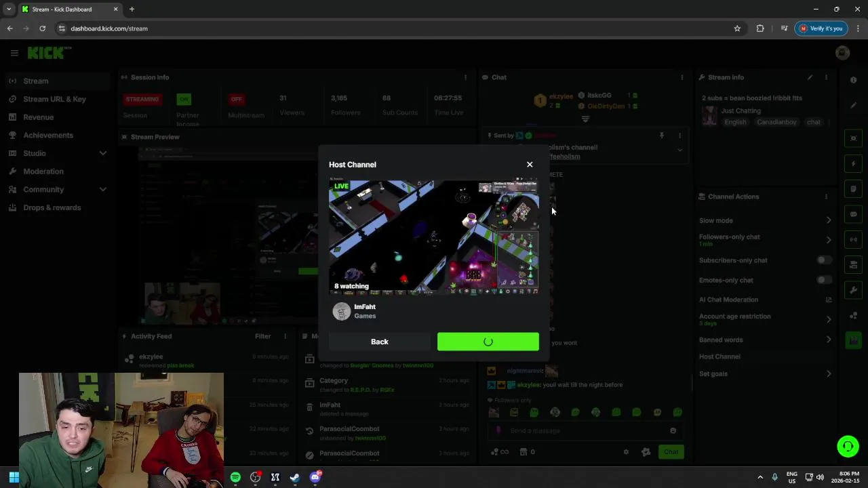868x488 pixels.
Task: Toggle channel actions widget in right rail
Action: click(853, 264)
